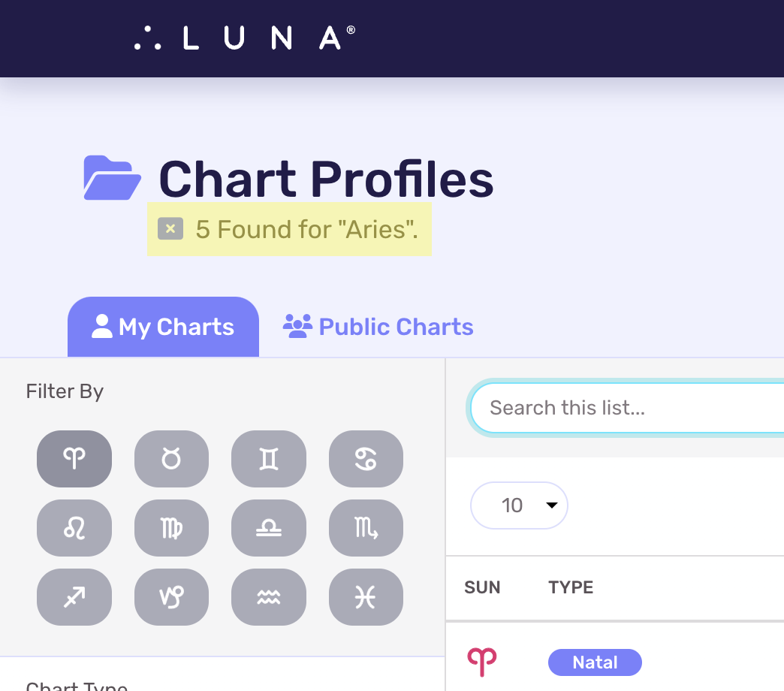Select the Scorpio zodiac filter icon
784x691 pixels.
pos(366,528)
